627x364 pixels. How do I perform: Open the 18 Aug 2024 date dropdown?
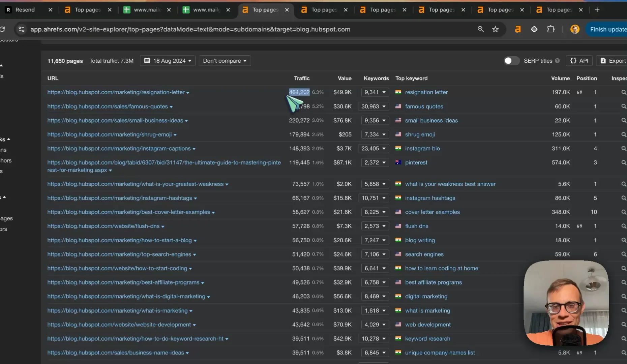coord(168,61)
